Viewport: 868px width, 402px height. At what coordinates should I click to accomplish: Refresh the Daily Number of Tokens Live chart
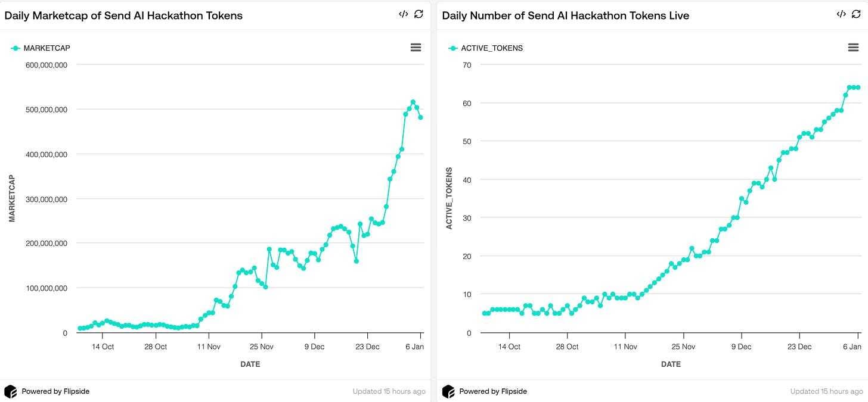click(857, 14)
